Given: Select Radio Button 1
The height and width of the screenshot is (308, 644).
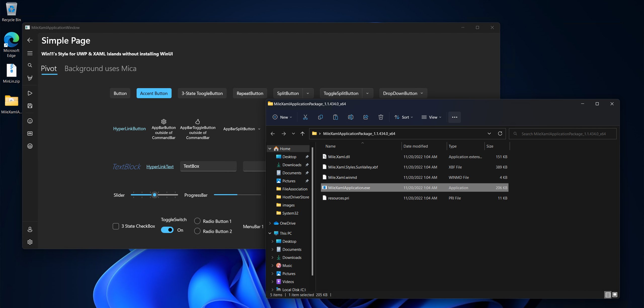Looking at the screenshot, I should 197,221.
